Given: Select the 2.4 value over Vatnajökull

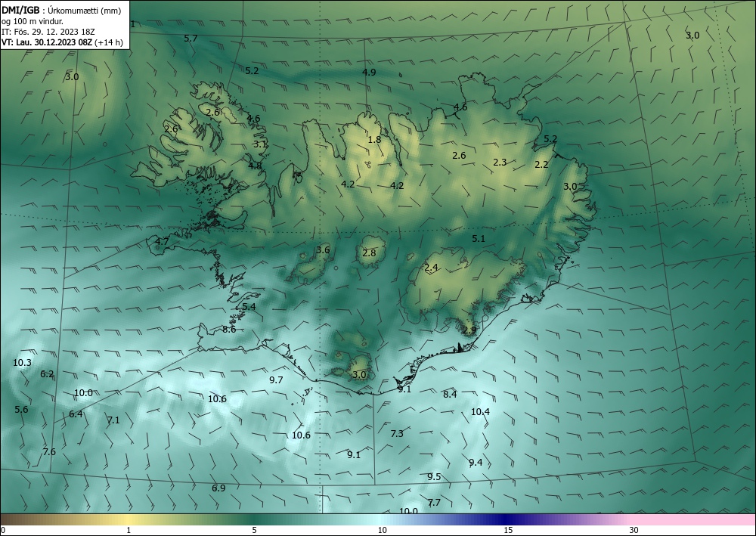Looking at the screenshot, I should 431,268.
